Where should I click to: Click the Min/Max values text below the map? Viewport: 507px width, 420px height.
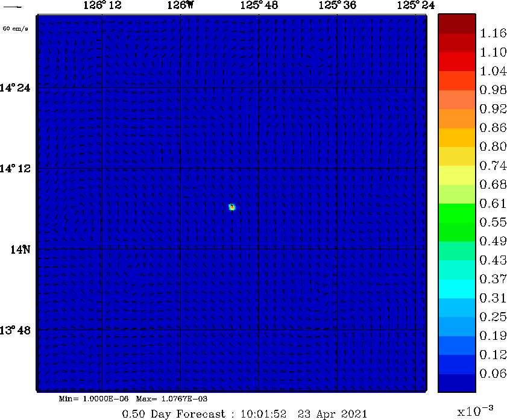click(133, 399)
